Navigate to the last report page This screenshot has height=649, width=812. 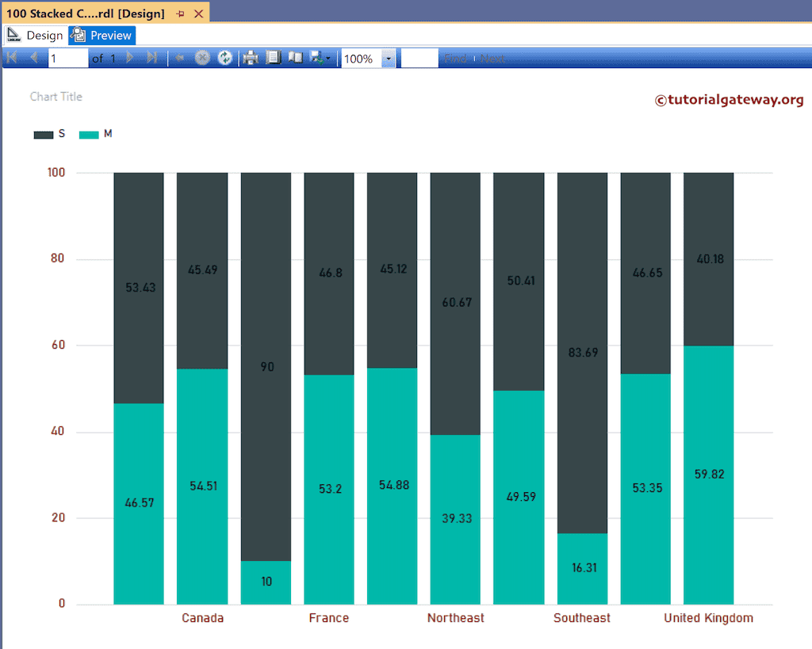tap(152, 58)
